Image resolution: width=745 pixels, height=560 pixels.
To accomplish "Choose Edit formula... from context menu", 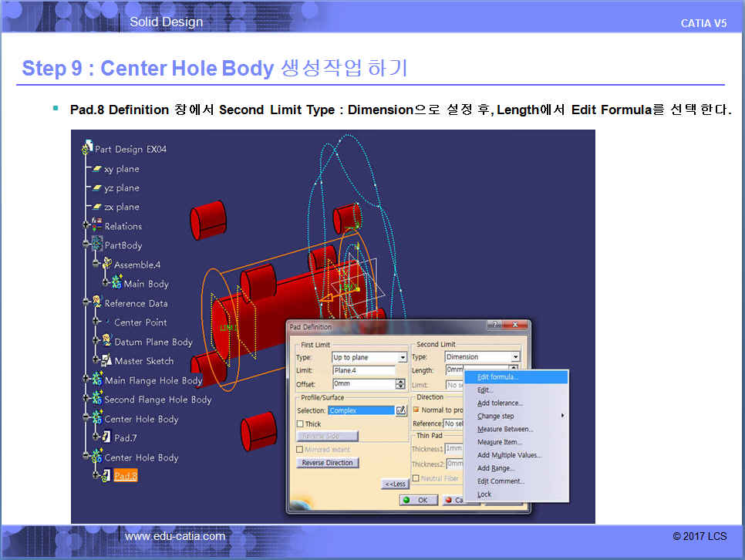I will click(497, 377).
